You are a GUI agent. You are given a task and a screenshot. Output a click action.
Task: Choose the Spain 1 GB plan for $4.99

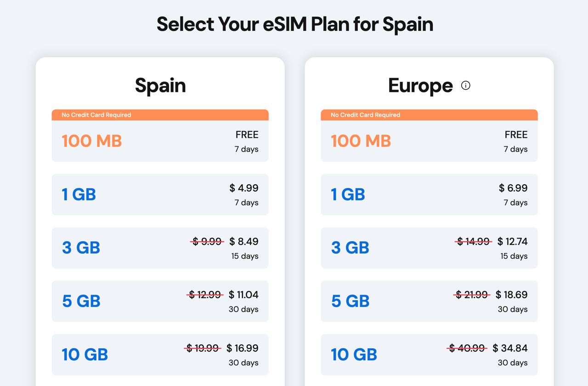pyautogui.click(x=160, y=194)
